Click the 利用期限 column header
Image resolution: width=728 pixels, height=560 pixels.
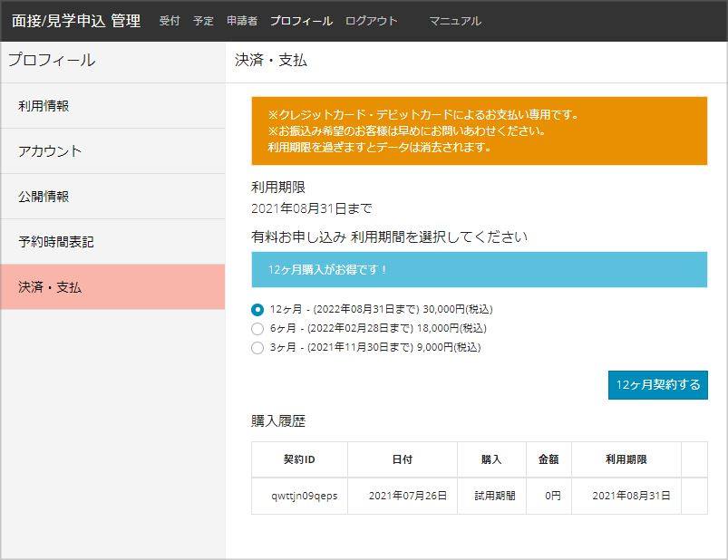click(626, 459)
